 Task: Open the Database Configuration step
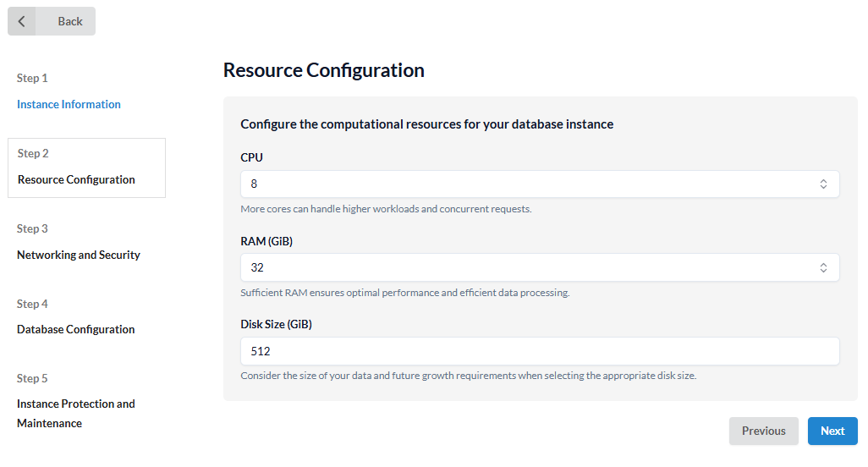pos(75,329)
